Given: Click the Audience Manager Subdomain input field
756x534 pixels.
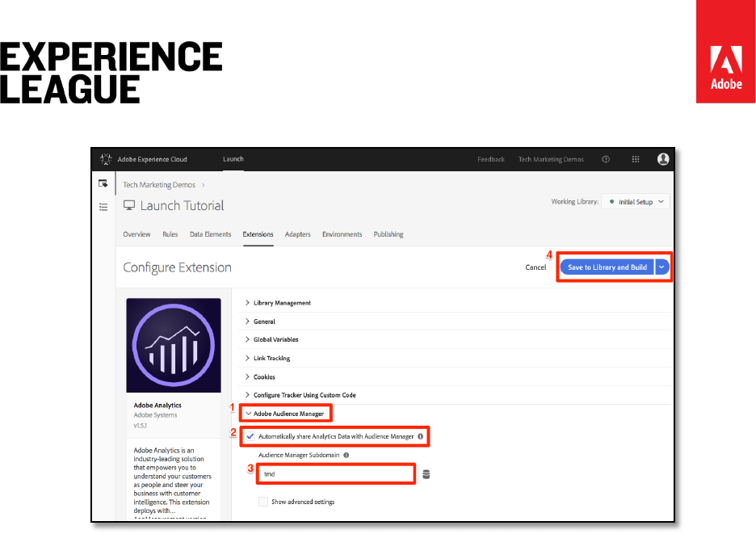Looking at the screenshot, I should 336,473.
